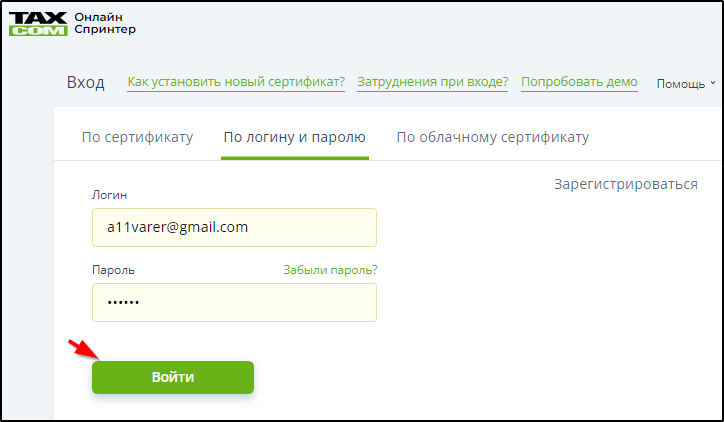Open the По облачному сертификату tab
Image resolution: width=724 pixels, height=422 pixels.
coord(492,137)
